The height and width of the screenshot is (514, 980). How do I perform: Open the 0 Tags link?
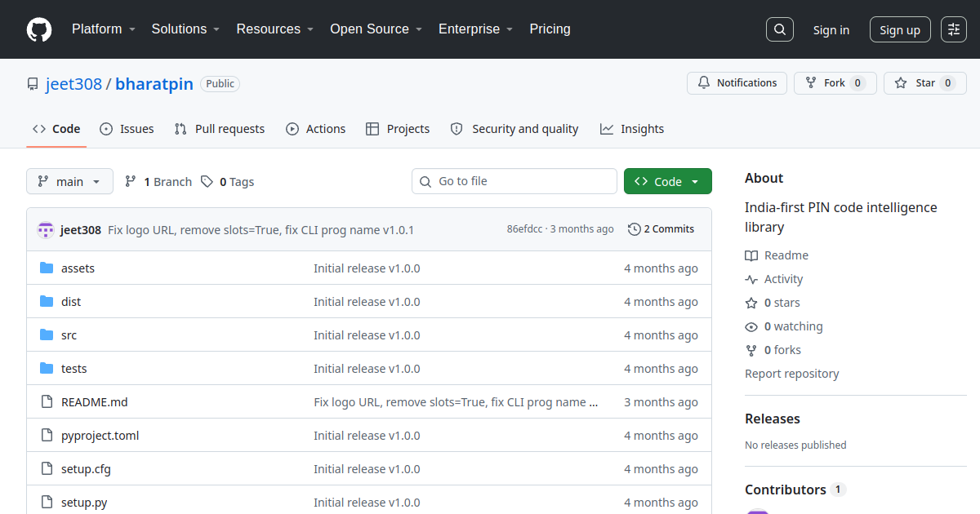click(x=228, y=182)
